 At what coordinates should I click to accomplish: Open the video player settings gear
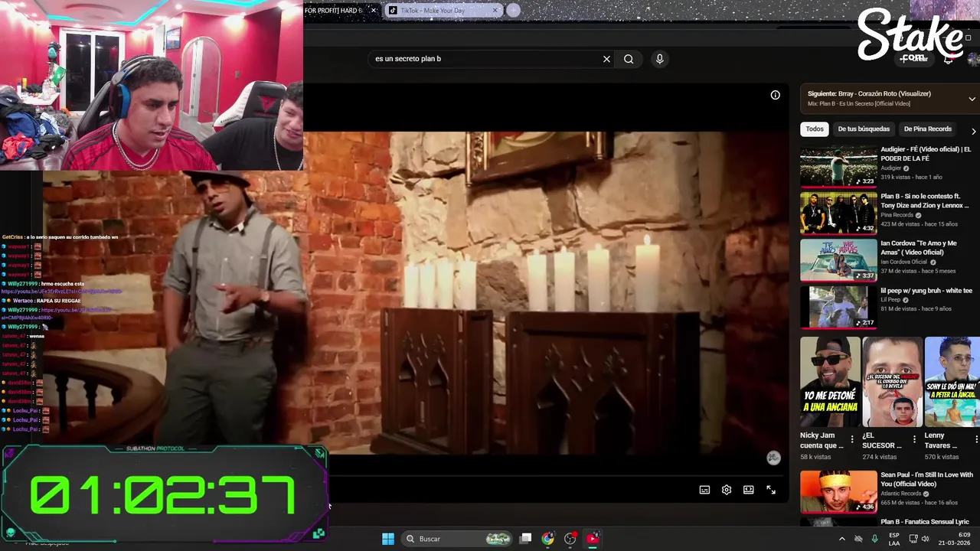coord(727,490)
